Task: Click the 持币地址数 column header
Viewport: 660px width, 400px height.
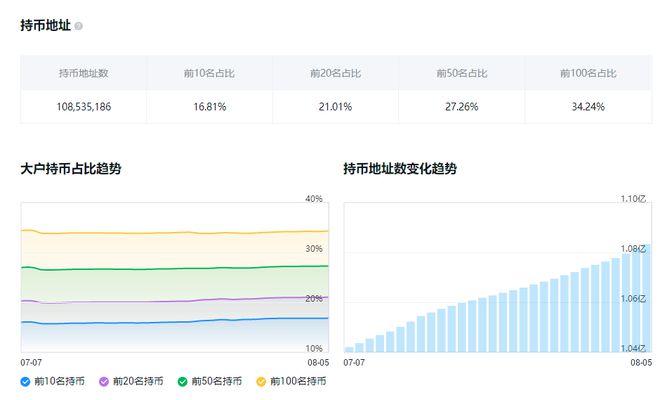Action: [x=83, y=73]
